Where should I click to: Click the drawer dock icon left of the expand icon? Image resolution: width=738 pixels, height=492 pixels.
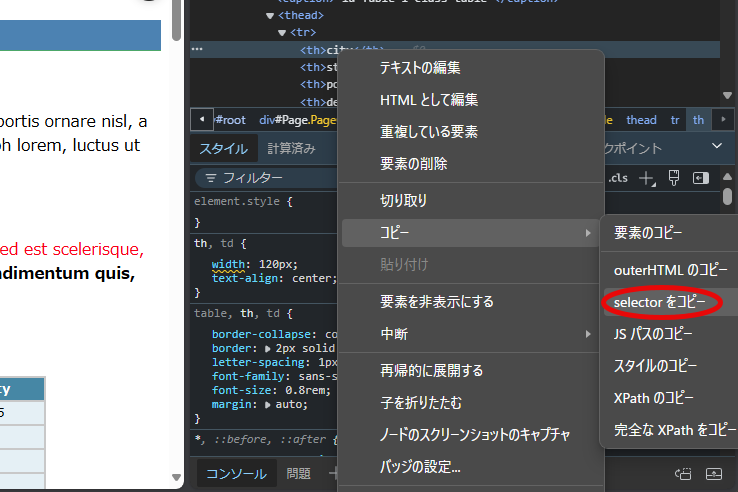pos(683,474)
